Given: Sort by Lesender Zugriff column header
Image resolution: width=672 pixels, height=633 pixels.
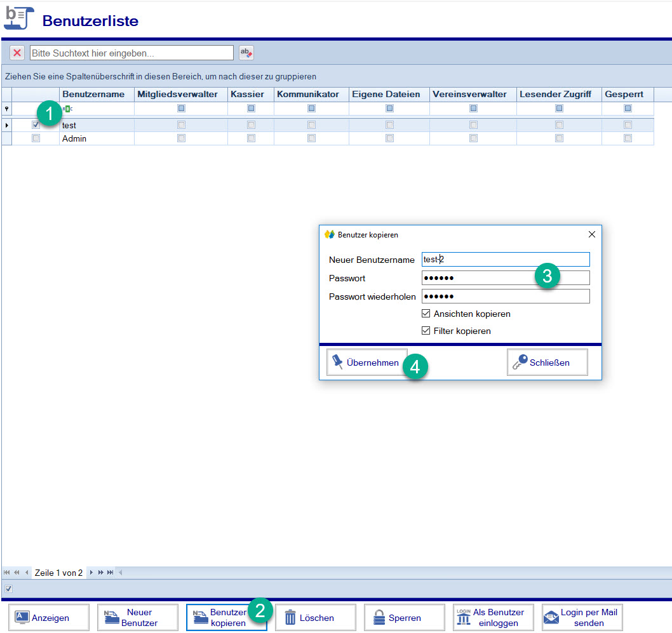Looking at the screenshot, I should tap(559, 94).
